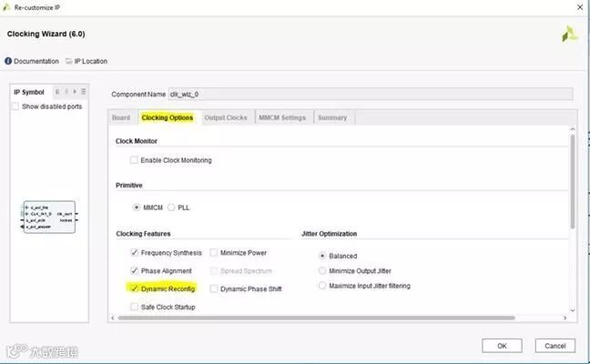This screenshot has width=590, height=364.
Task: Switch to the Clocking Options tab
Action: (x=168, y=117)
